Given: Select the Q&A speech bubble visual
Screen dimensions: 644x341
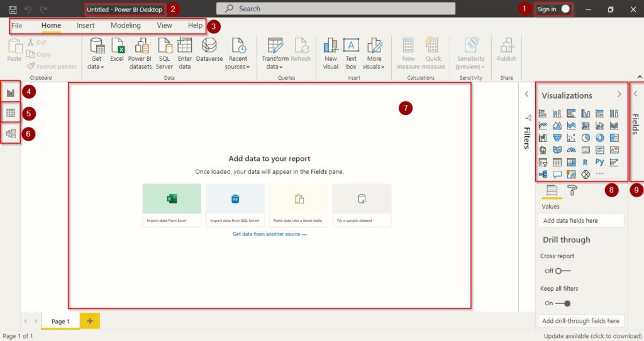Looking at the screenshot, I should point(557,175).
